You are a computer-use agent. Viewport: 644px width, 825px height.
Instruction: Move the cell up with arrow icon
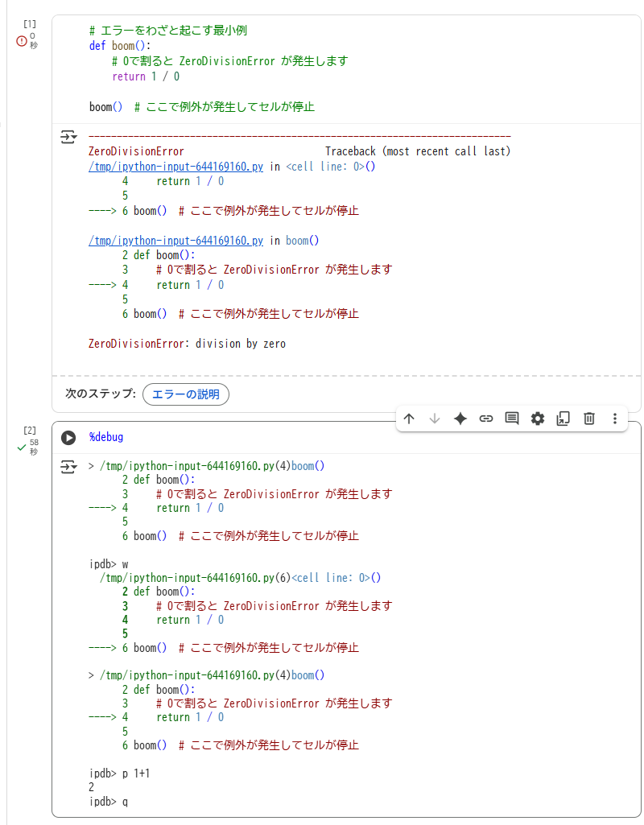pos(409,419)
